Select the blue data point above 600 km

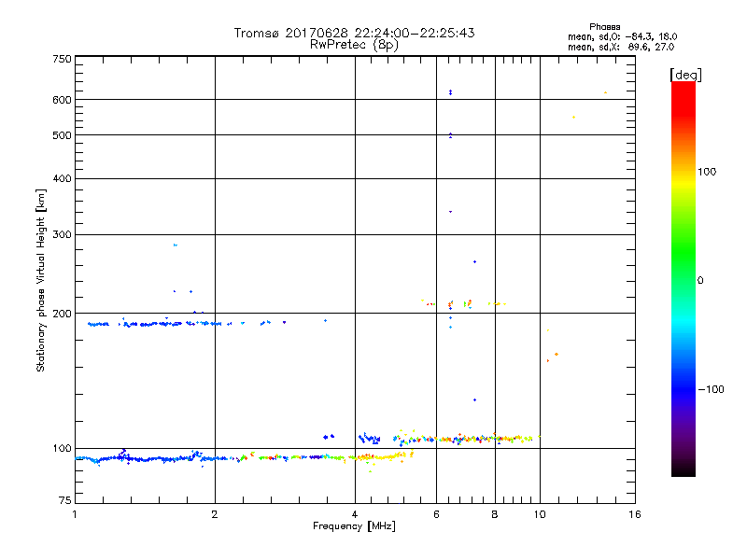(450, 91)
